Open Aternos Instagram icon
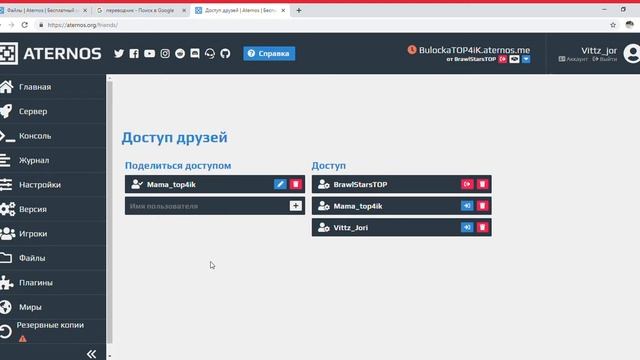This screenshot has height=360, width=640. click(165, 53)
